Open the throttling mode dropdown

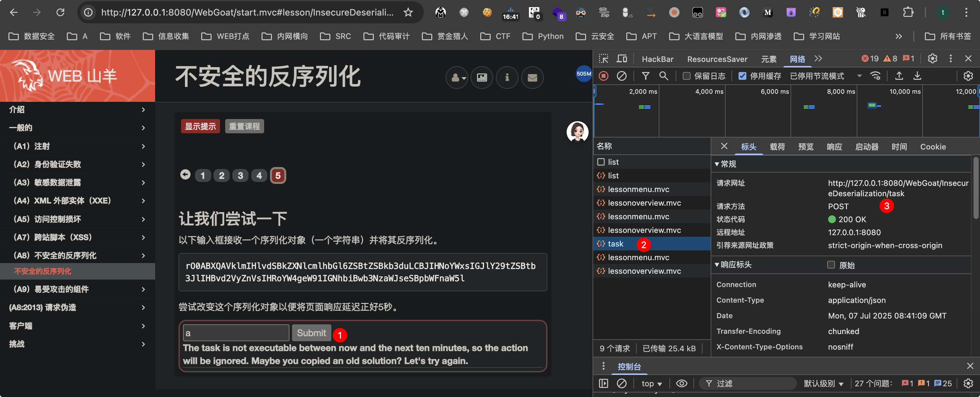(826, 76)
